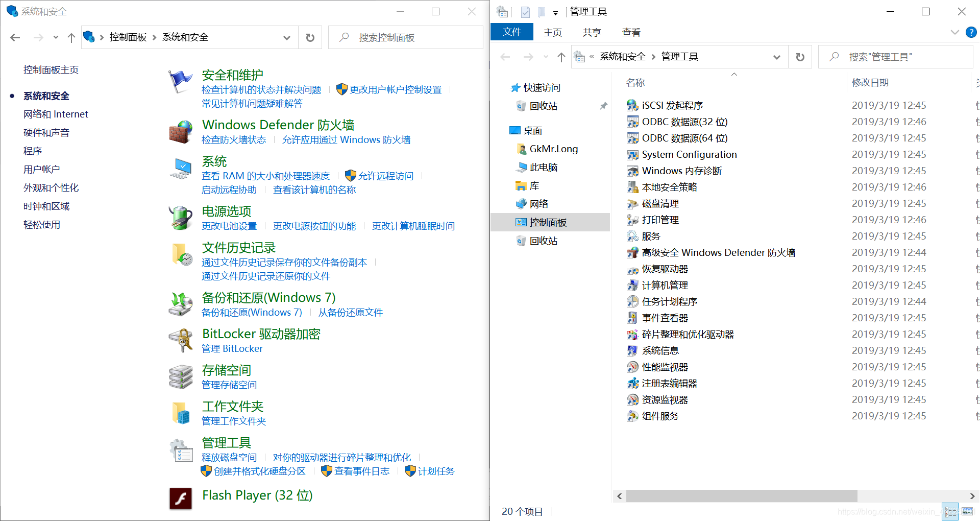This screenshot has height=521, width=980.
Task: Select the System Configuration icon
Action: pyautogui.click(x=632, y=154)
